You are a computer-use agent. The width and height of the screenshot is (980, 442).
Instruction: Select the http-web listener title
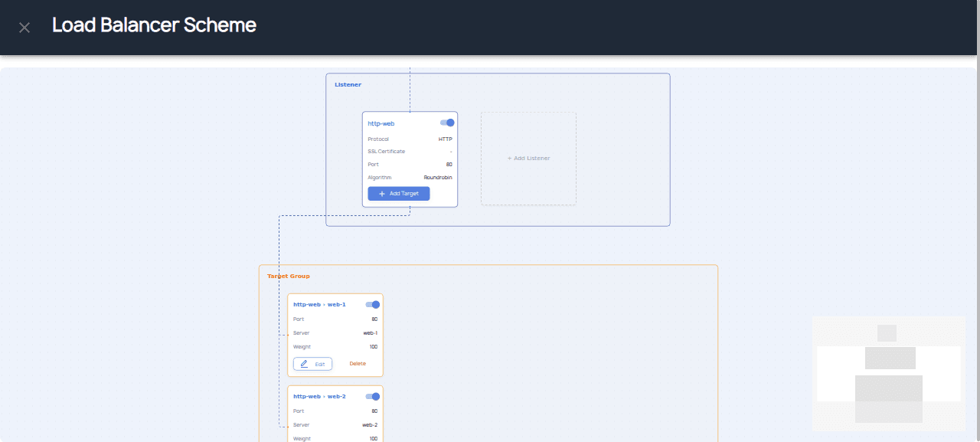click(381, 123)
